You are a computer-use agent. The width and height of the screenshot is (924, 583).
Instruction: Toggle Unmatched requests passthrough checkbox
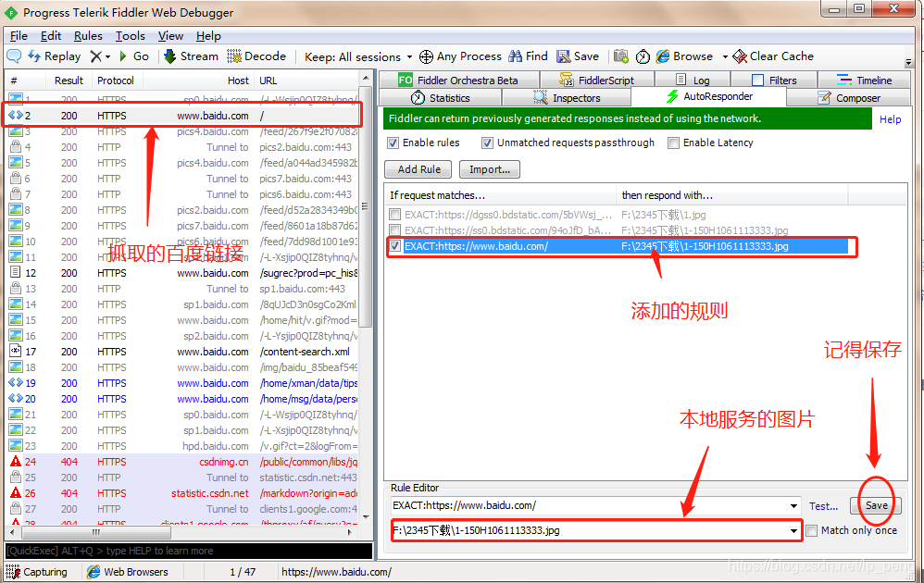point(487,143)
